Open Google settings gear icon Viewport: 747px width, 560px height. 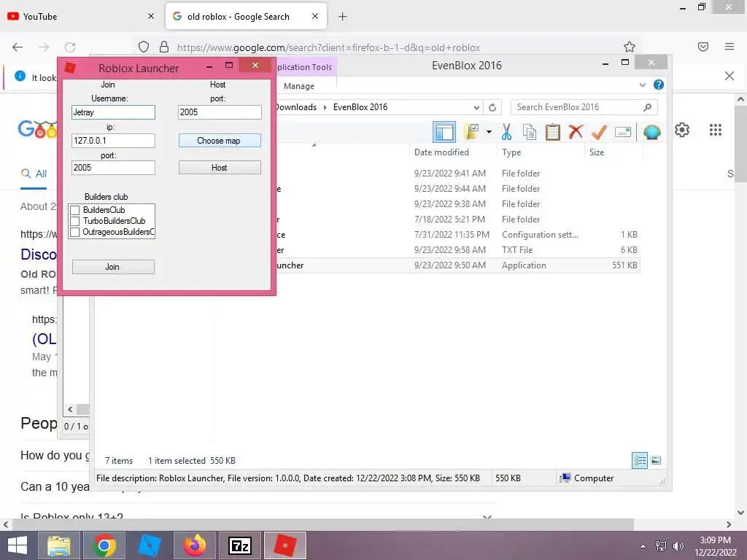[x=682, y=130]
